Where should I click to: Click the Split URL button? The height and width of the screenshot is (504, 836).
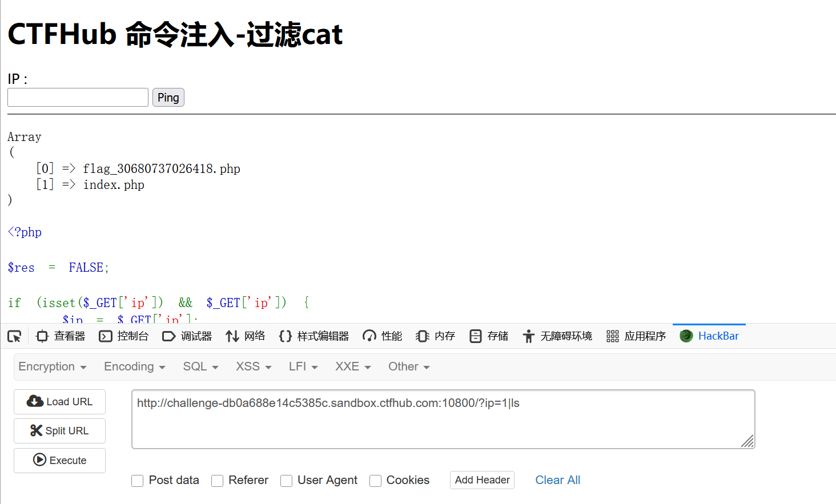[x=59, y=431]
